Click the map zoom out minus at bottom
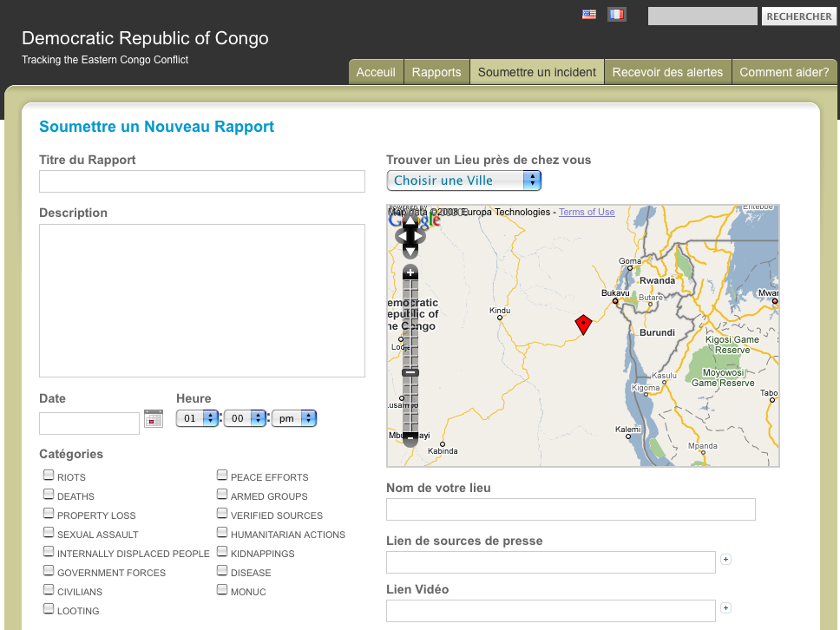 click(410, 440)
